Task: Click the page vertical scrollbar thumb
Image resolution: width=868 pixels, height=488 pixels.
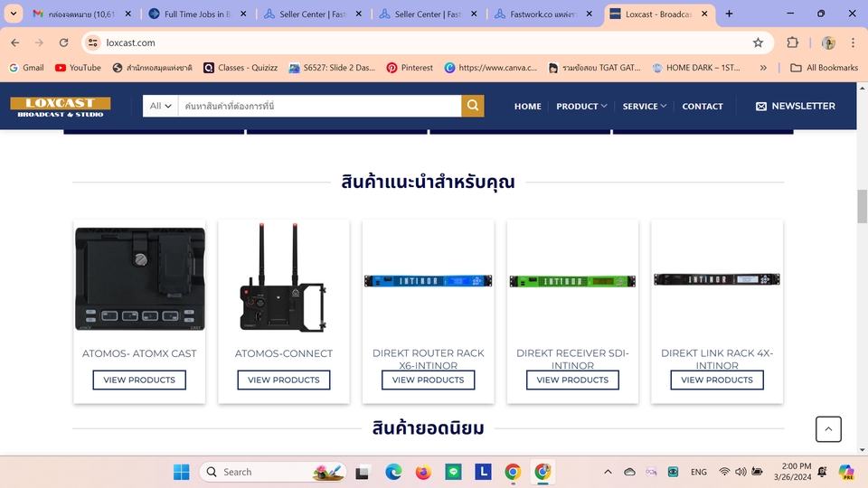Action: 862,206
